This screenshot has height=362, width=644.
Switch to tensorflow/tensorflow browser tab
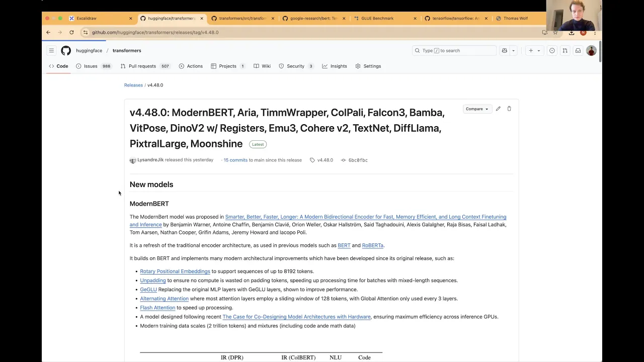(457, 18)
